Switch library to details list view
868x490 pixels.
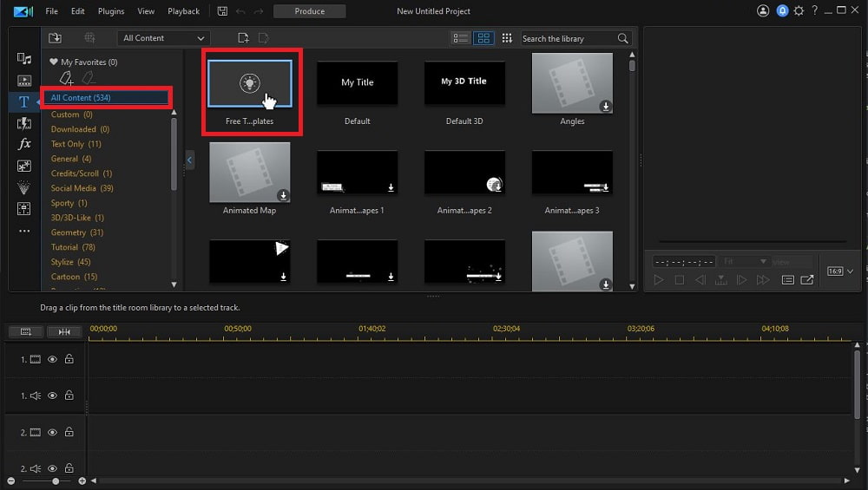pos(461,37)
